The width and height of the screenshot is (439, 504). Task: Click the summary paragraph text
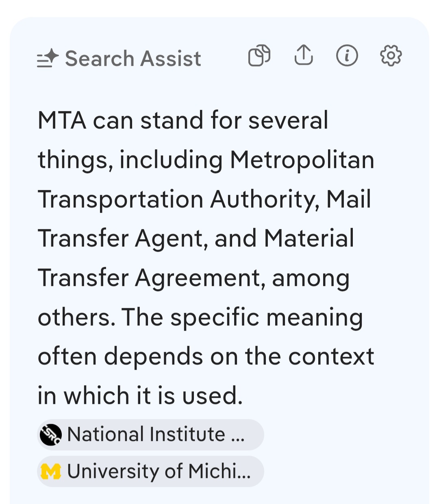[x=203, y=256]
